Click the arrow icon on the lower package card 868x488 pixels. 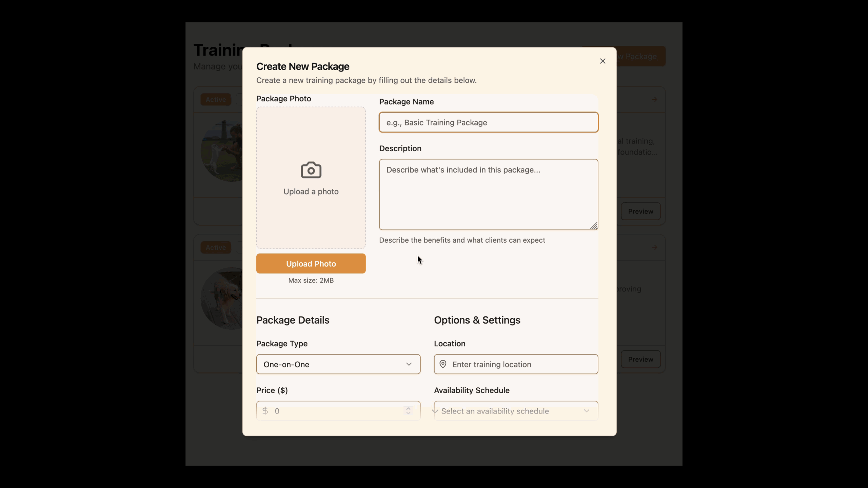[x=654, y=247]
